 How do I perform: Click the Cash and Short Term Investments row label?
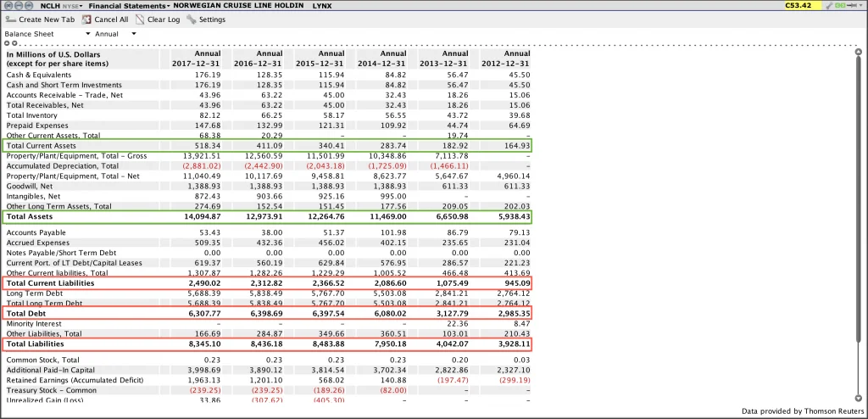click(x=64, y=85)
